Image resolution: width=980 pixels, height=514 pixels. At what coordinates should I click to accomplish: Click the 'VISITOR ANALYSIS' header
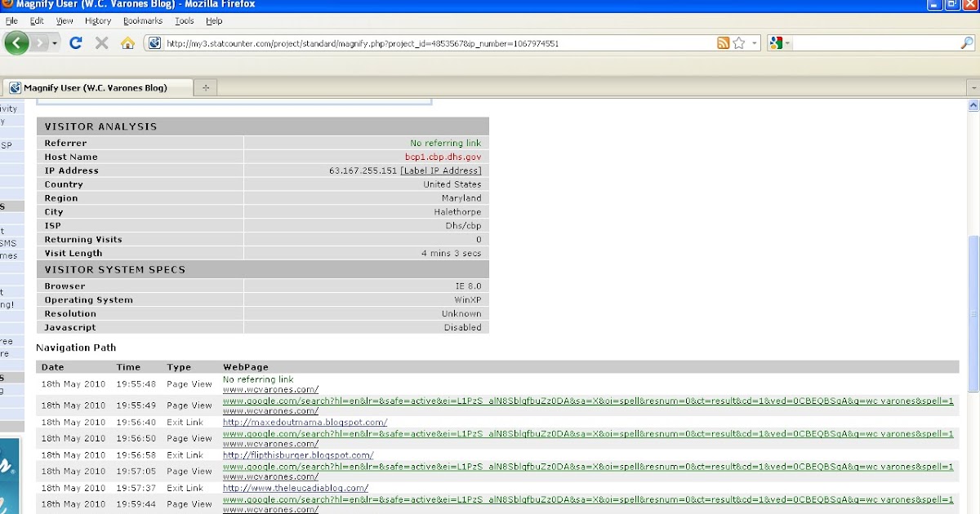(100, 126)
